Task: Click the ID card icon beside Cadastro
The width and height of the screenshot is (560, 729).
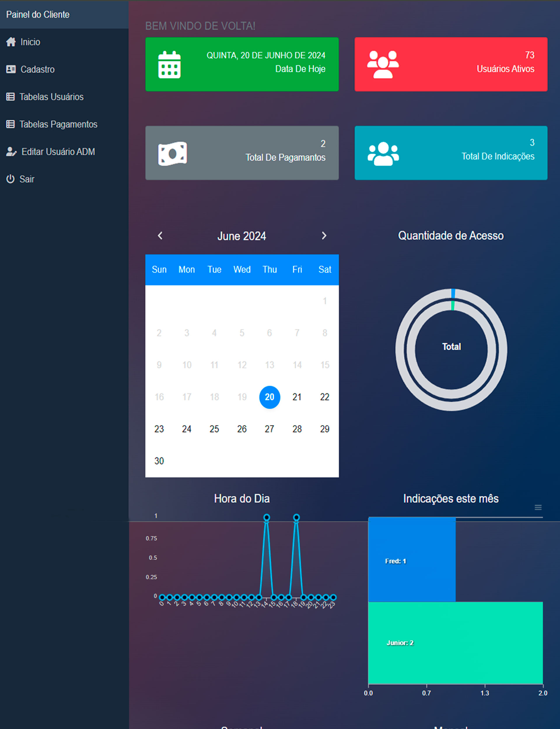Action: pyautogui.click(x=11, y=69)
